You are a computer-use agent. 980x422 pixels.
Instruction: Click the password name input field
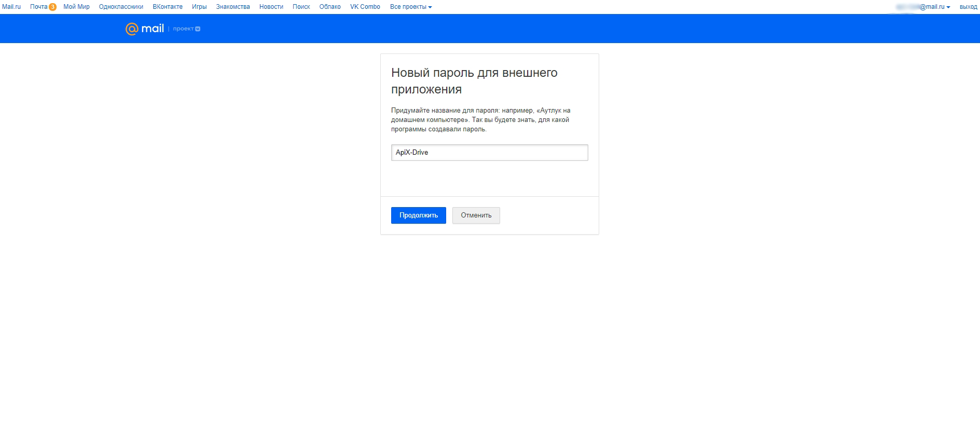489,153
